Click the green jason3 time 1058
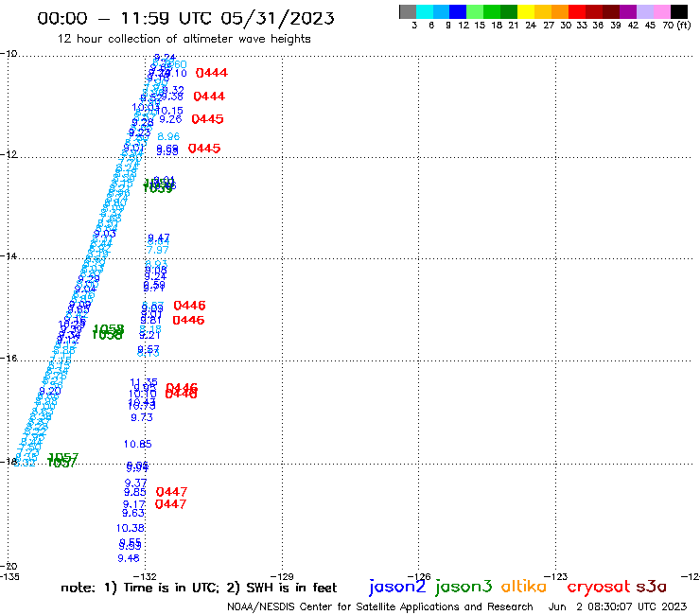This screenshot has height=615, width=700. [108, 332]
